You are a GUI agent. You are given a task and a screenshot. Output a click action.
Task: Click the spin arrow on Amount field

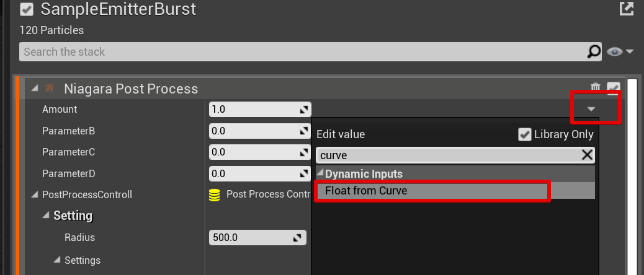click(305, 110)
